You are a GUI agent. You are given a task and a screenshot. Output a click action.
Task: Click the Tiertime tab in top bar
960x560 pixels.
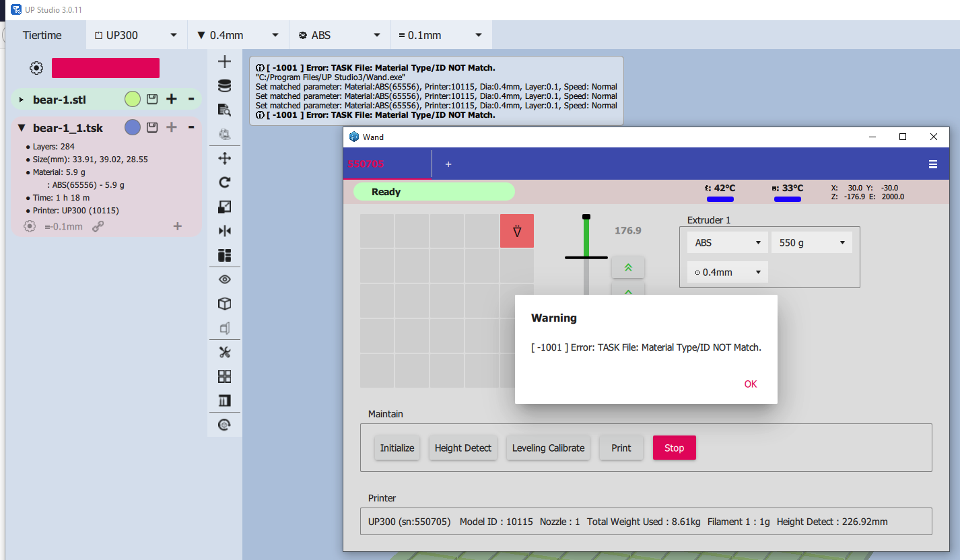[x=42, y=35]
